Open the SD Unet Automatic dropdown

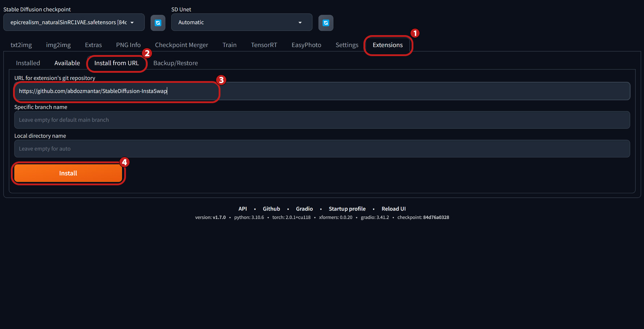pos(242,22)
